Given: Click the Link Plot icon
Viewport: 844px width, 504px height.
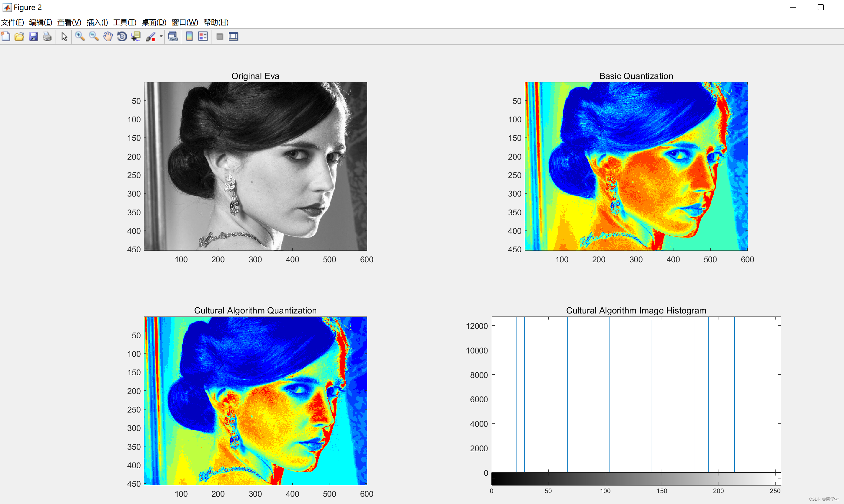Looking at the screenshot, I should tap(173, 36).
